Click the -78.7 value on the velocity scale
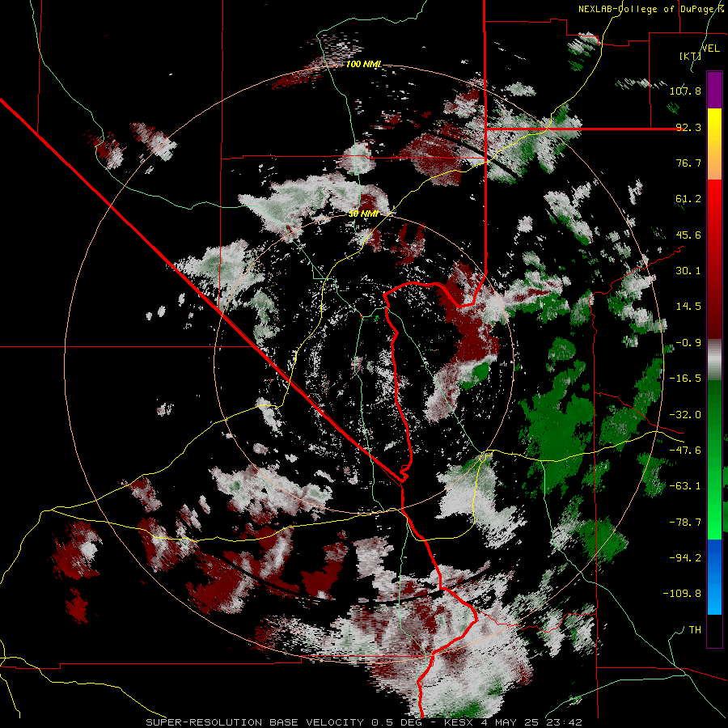Screen dimensions: 728x728 (x=685, y=523)
